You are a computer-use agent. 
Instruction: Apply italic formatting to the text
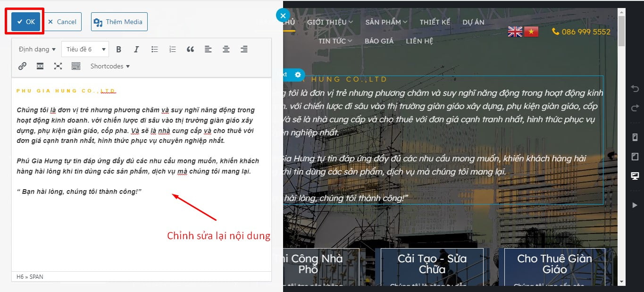[136, 49]
